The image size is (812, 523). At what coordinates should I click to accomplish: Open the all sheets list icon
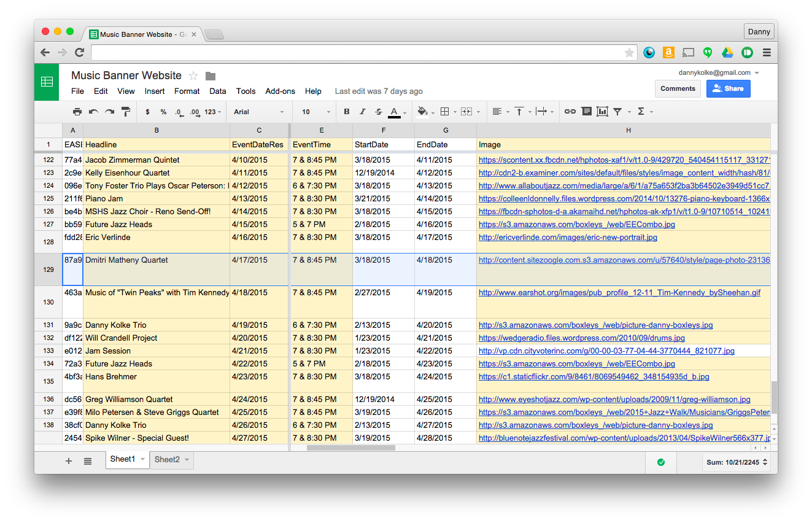(x=88, y=461)
